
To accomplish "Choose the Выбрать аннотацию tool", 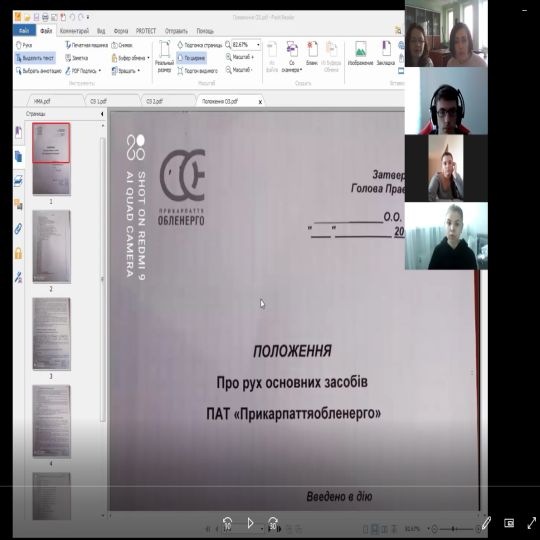I will [x=38, y=71].
